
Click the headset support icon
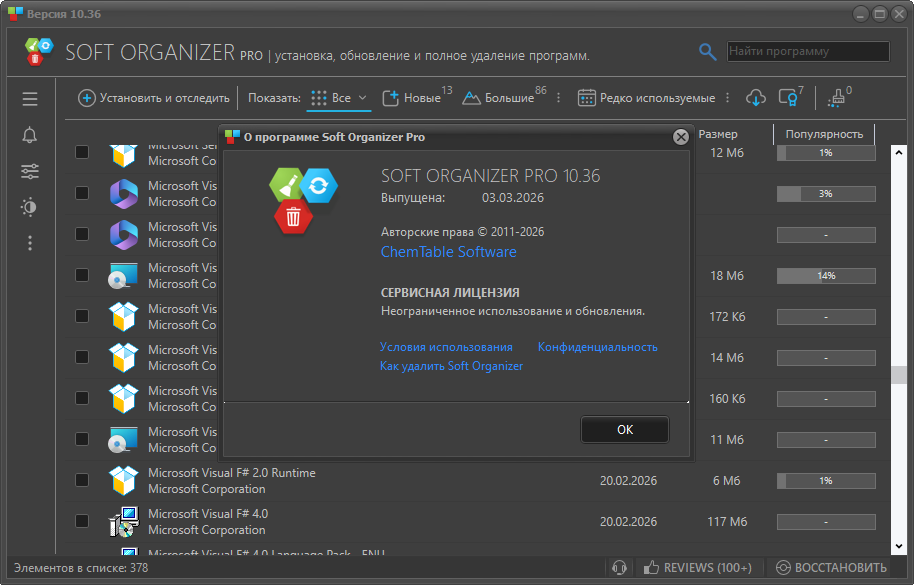619,568
